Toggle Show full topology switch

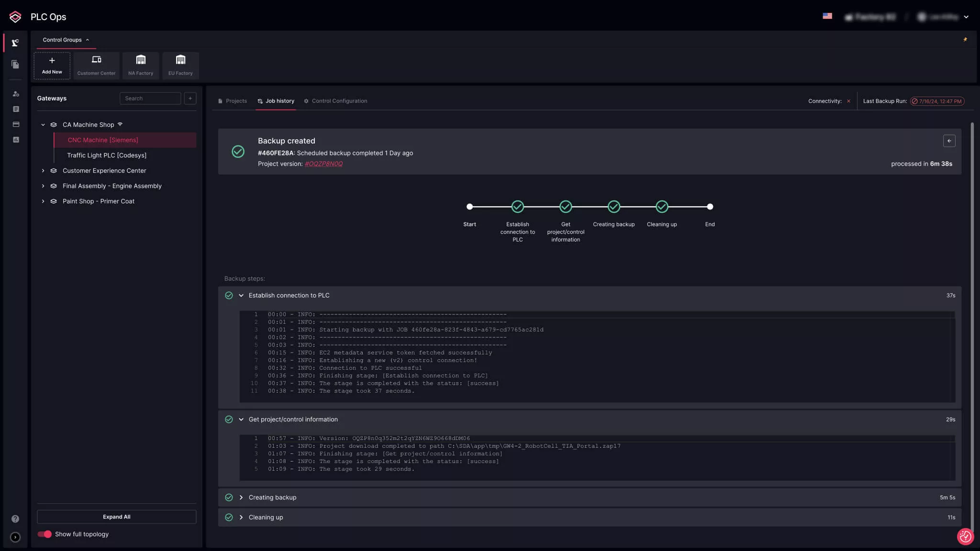[45, 534]
